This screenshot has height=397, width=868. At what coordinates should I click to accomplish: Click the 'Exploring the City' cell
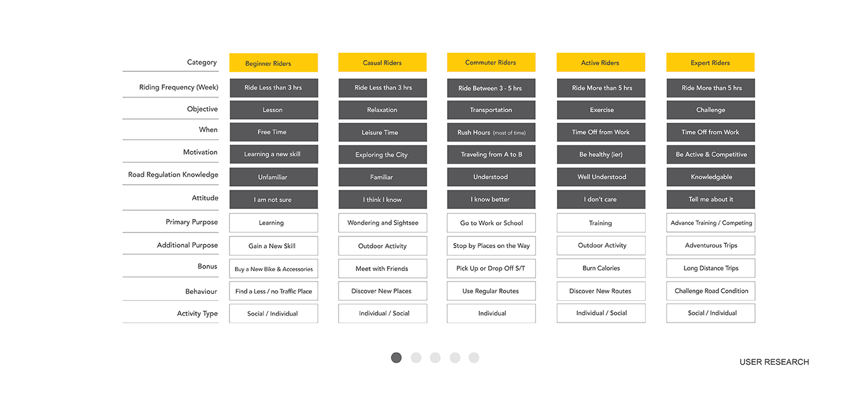383,154
